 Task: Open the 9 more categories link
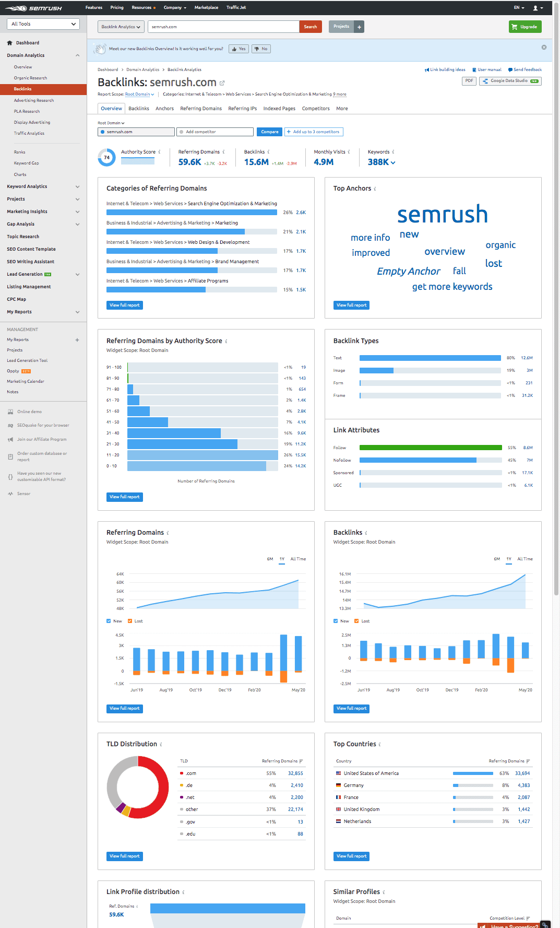[340, 95]
